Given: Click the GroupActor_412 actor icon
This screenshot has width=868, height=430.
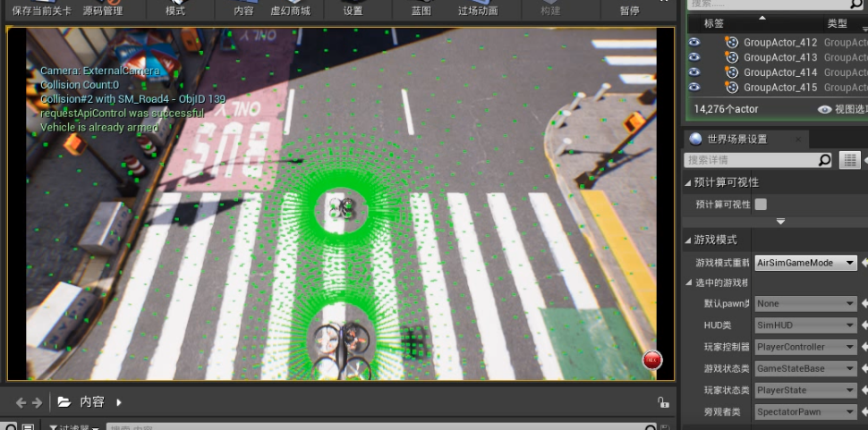Looking at the screenshot, I should [x=732, y=42].
